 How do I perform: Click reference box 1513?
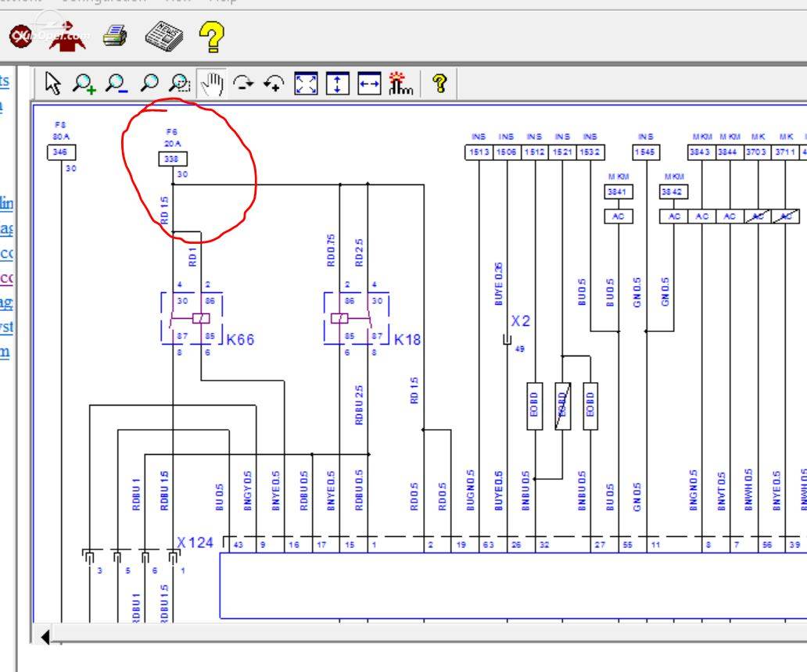point(479,152)
